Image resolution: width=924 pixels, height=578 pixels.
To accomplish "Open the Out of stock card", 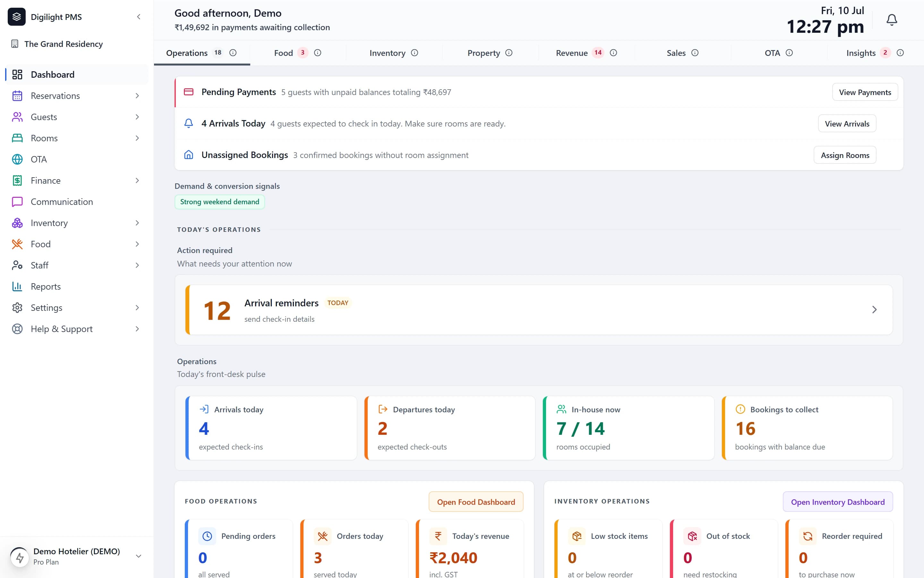I will click(723, 549).
